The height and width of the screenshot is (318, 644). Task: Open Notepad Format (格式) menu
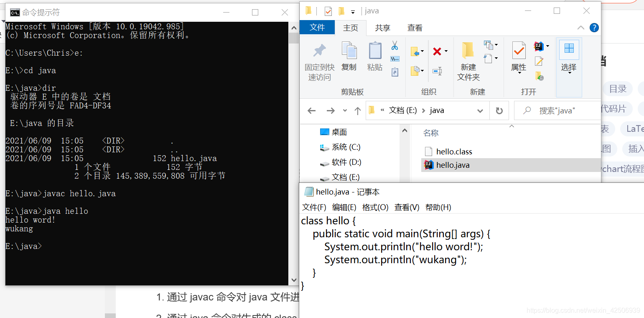pos(375,207)
